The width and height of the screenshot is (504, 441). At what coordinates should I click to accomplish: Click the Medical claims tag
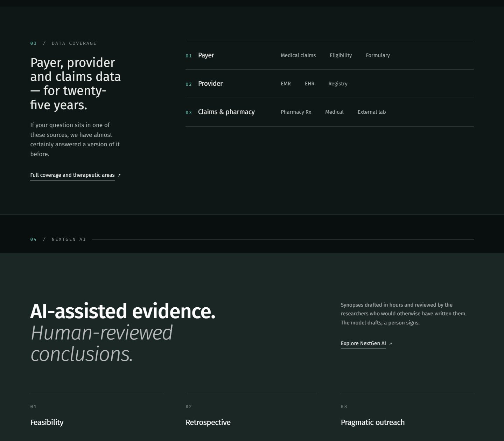[x=298, y=55]
